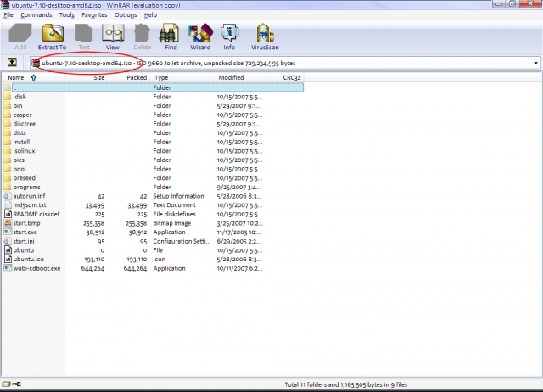Screen dimensions: 543x392
Task: Open the Commands menu
Action: point(36,15)
